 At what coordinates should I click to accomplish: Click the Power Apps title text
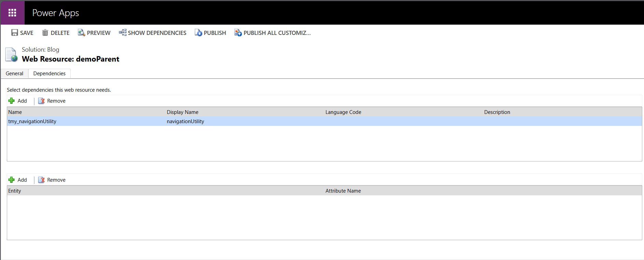coord(56,13)
